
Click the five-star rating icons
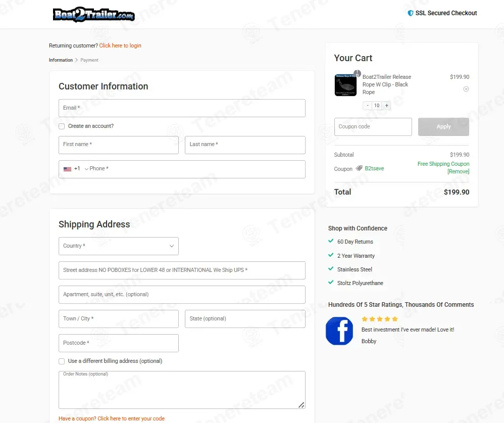click(x=380, y=319)
